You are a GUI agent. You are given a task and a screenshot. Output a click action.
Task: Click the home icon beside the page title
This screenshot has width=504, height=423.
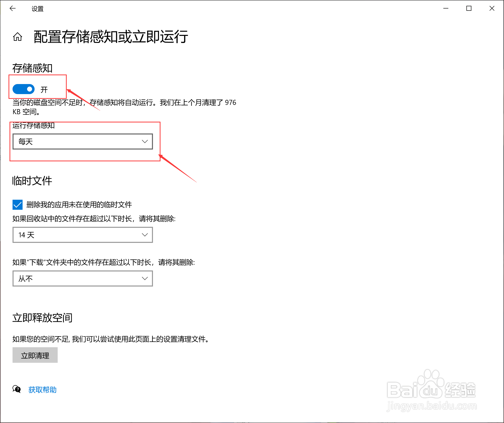point(17,37)
